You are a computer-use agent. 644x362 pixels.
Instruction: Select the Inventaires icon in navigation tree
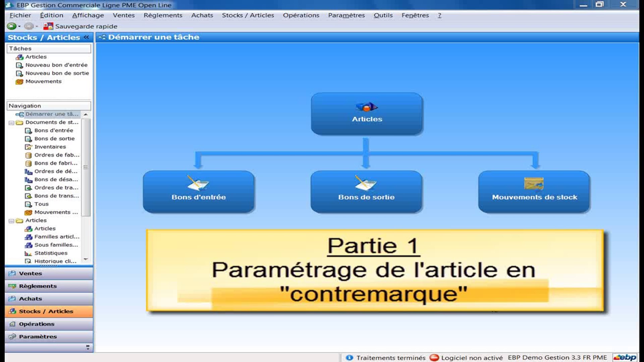tap(28, 146)
